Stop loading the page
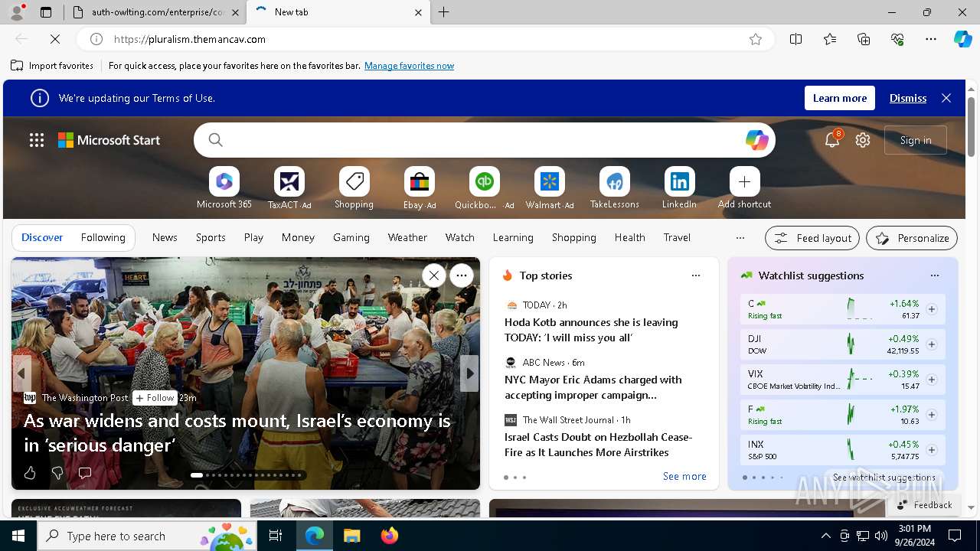The height and width of the screenshot is (551, 980). click(x=55, y=39)
